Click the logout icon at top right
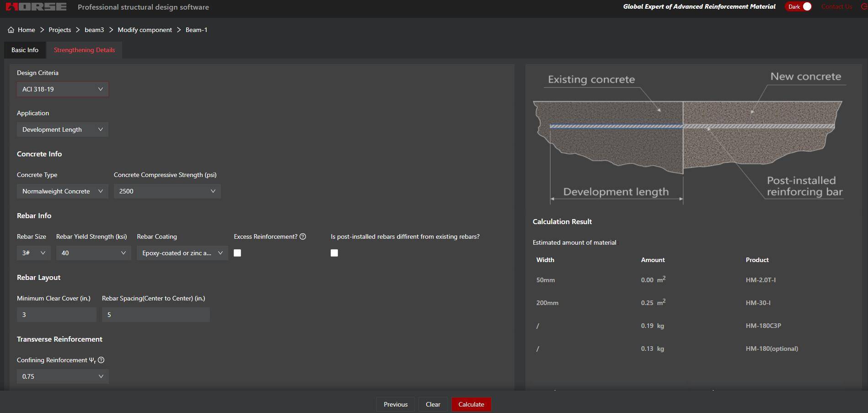This screenshot has height=413, width=868. (x=863, y=7)
